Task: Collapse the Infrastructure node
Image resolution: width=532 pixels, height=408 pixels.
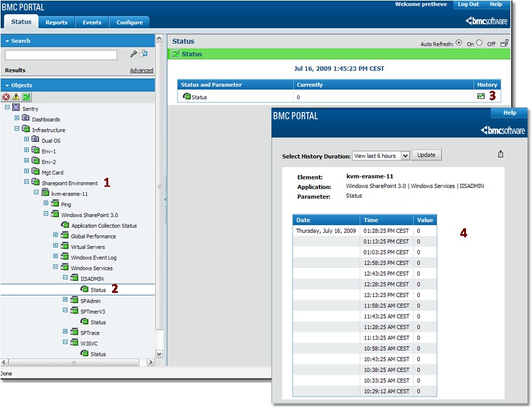Action: point(17,129)
